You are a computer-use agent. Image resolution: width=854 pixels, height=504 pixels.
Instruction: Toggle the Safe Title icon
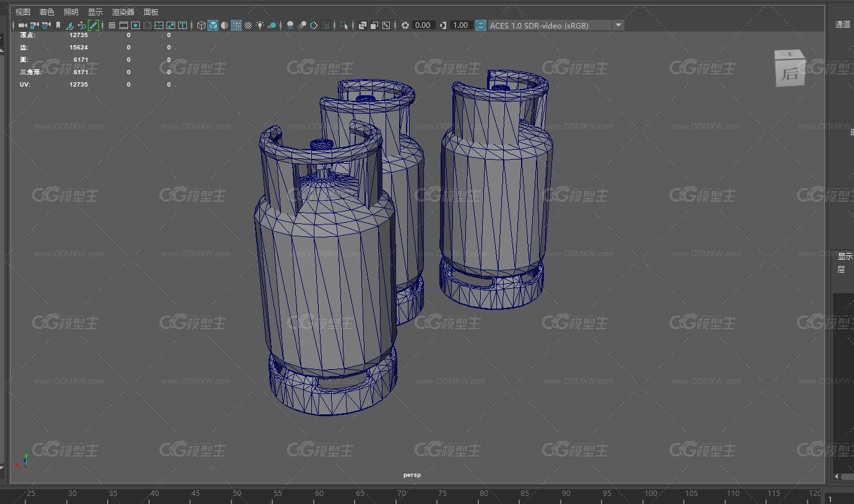coord(183,25)
